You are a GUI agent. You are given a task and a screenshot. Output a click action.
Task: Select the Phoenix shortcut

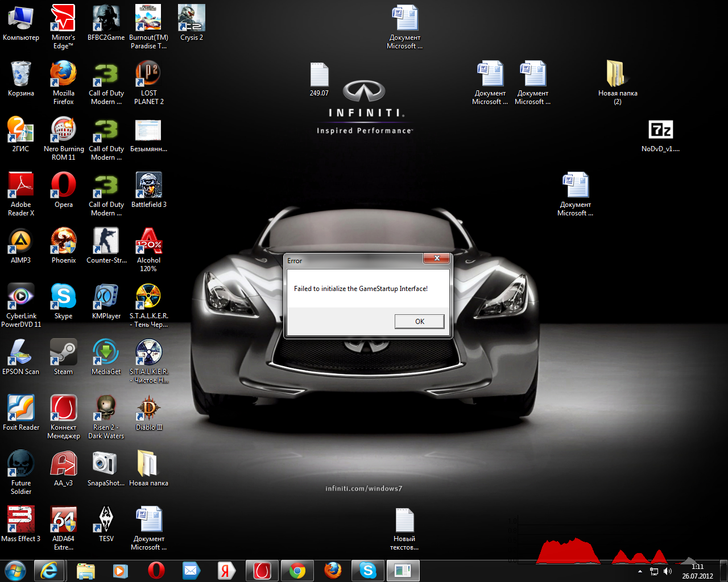[x=63, y=246]
